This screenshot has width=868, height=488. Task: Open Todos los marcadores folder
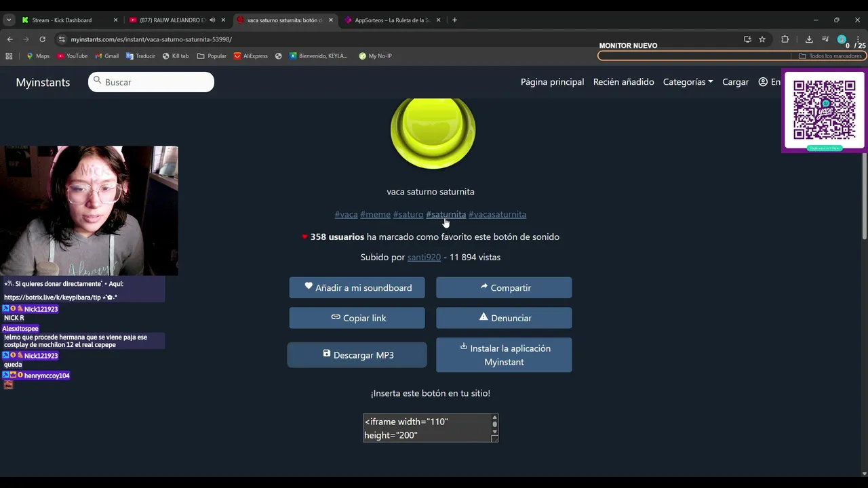[x=830, y=56]
